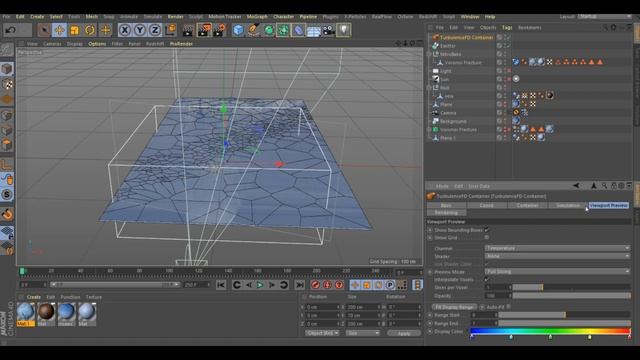Select TurbulenceFD Container in object list

point(466,38)
